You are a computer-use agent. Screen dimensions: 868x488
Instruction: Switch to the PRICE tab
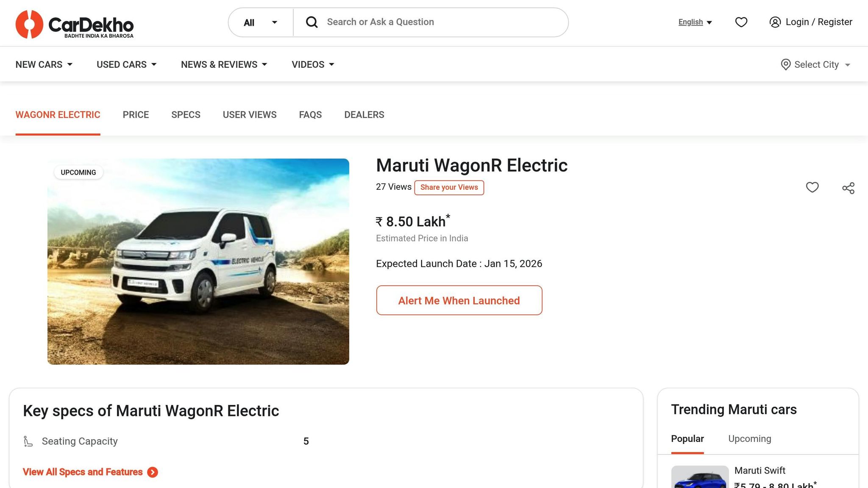tap(136, 114)
